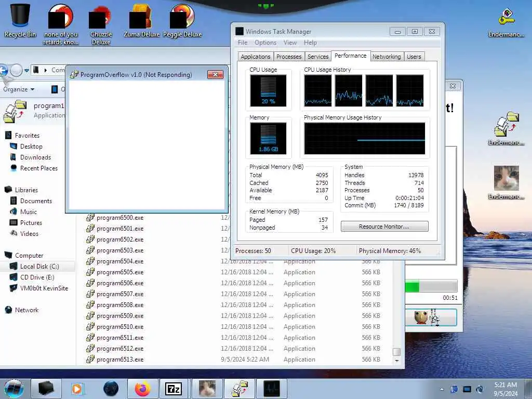Switch to ProgramOverflow taskbar item
The width and height of the screenshot is (532, 399).
pyautogui.click(x=239, y=389)
